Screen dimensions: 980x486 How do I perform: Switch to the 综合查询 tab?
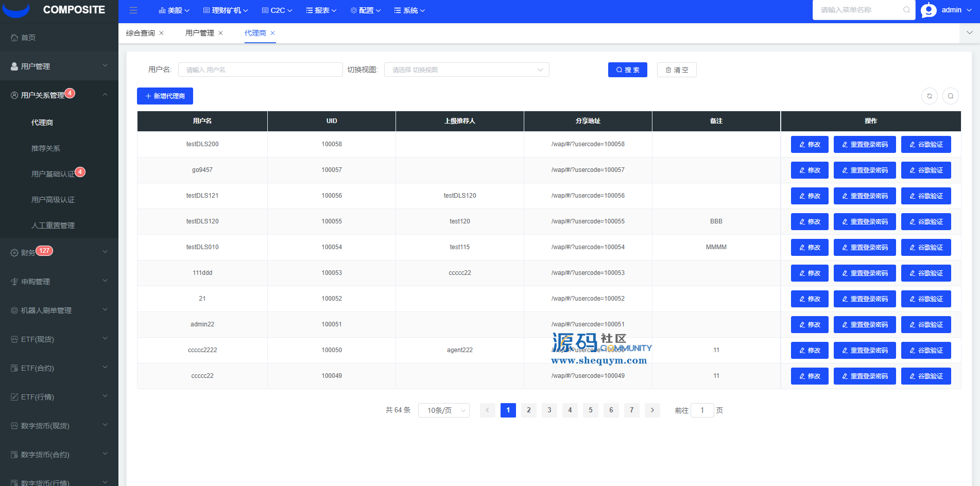pos(141,33)
